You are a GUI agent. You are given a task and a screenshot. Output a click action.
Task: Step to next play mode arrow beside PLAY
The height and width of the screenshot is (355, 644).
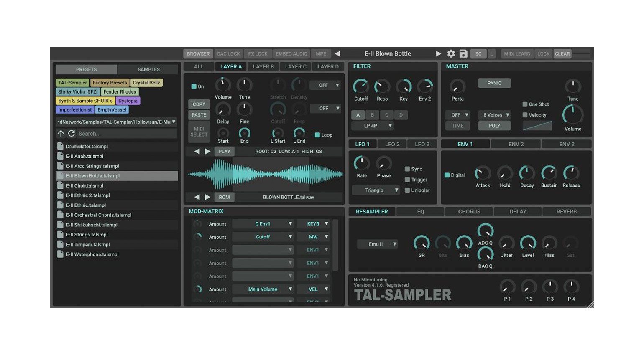coord(207,151)
